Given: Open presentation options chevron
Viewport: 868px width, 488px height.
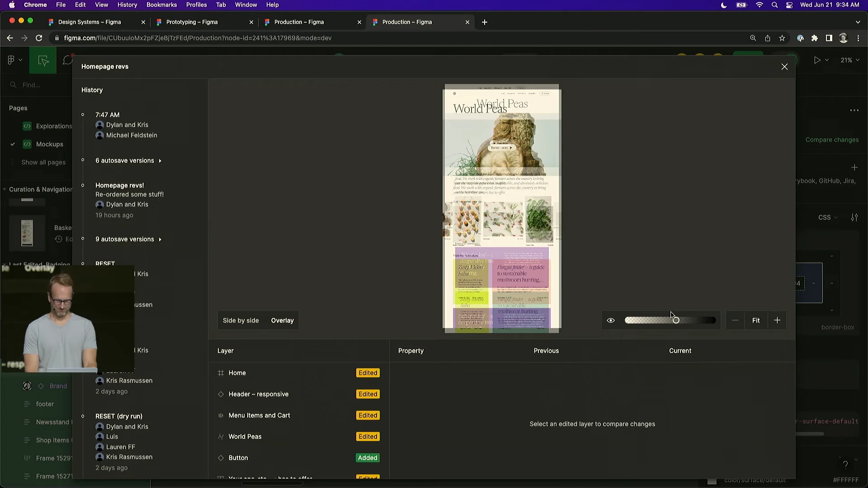Looking at the screenshot, I should click(827, 60).
